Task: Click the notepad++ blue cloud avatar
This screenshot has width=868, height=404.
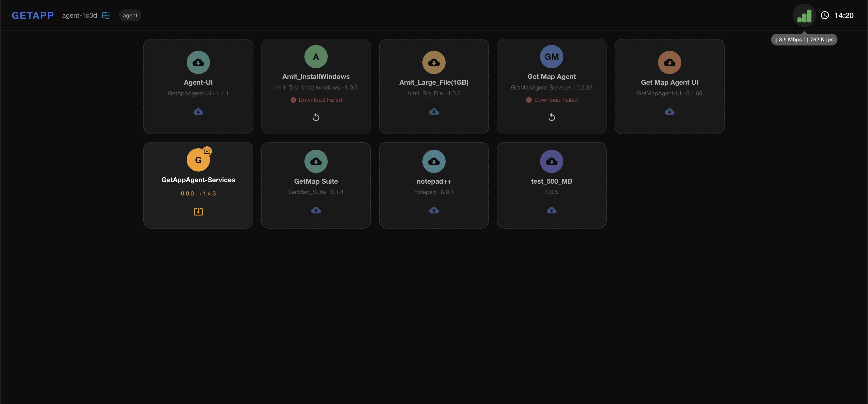Action: pos(434,161)
